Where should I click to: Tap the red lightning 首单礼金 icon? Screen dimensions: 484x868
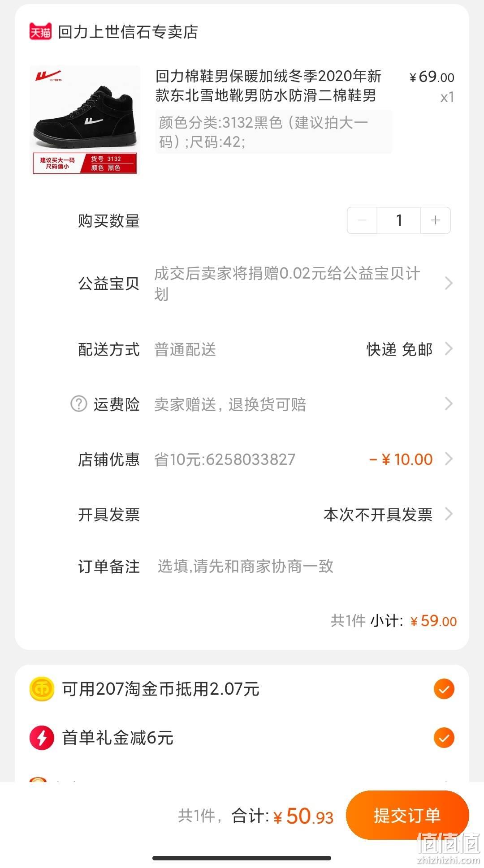[x=42, y=738]
